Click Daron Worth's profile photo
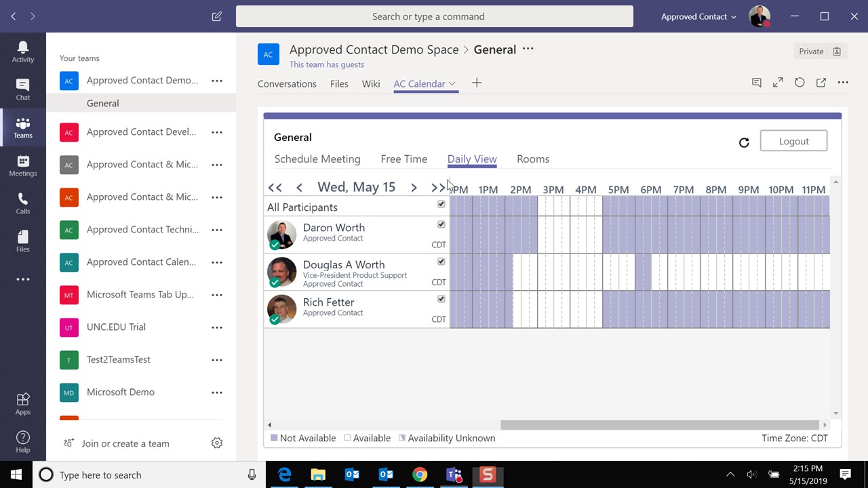Screen dimensions: 868x488 tap(281, 235)
